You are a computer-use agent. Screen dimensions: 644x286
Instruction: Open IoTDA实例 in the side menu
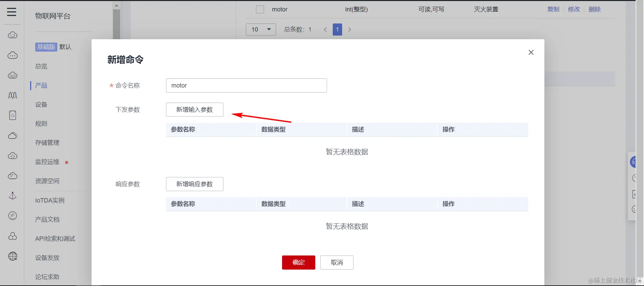50,201
